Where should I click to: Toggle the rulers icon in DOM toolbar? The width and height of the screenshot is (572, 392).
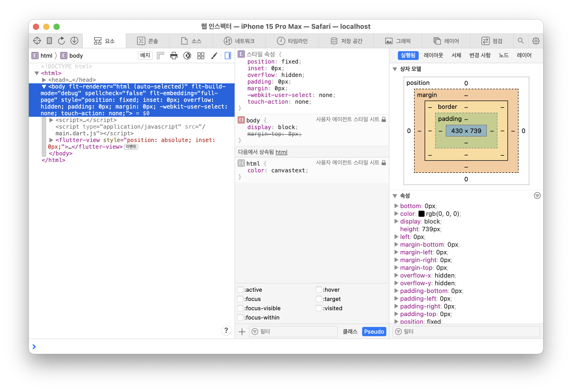point(160,56)
